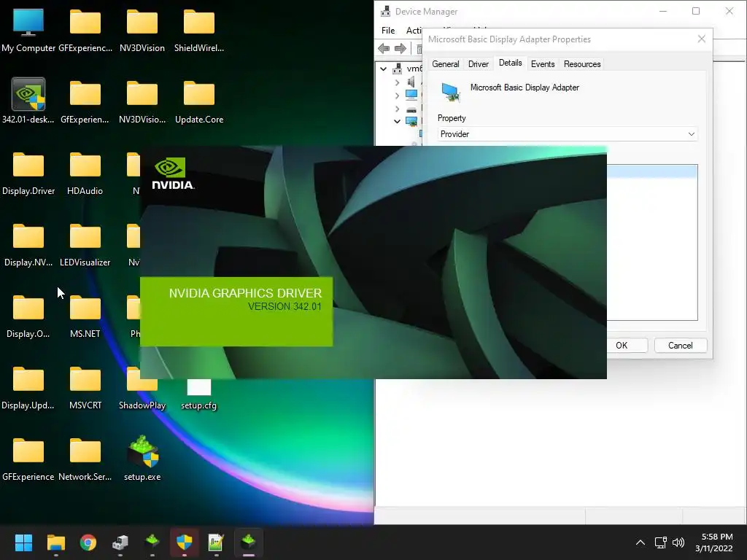Click Device Manager toolbar Back arrow

384,48
